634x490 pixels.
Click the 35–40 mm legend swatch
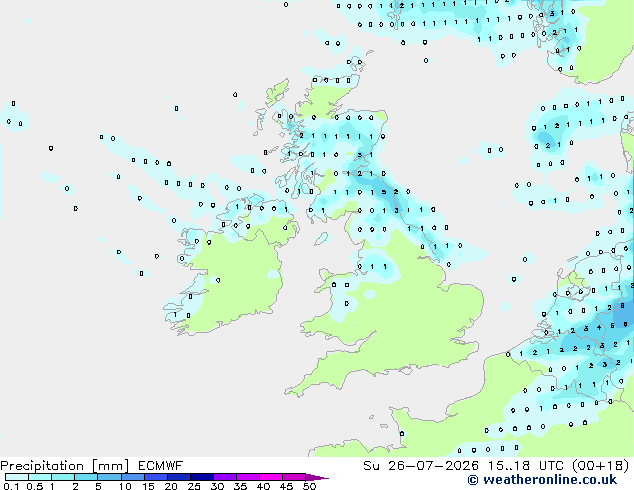(248, 477)
